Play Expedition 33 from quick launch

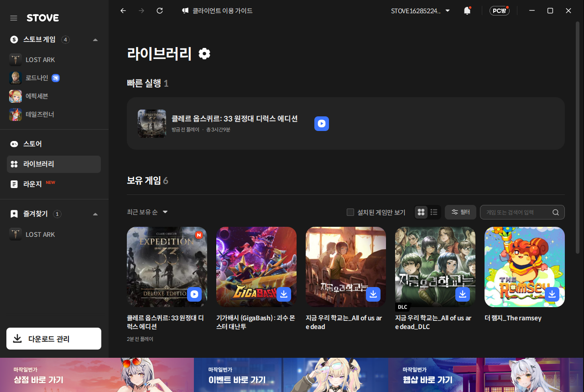click(322, 124)
